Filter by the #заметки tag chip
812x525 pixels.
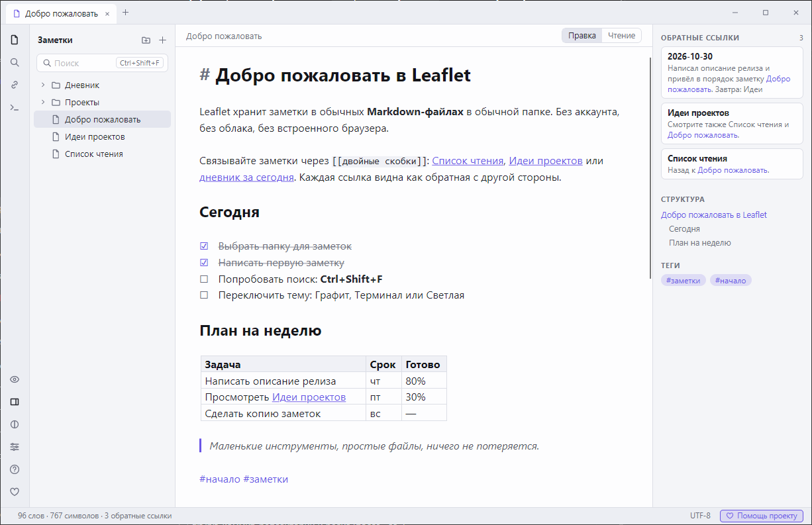(684, 281)
